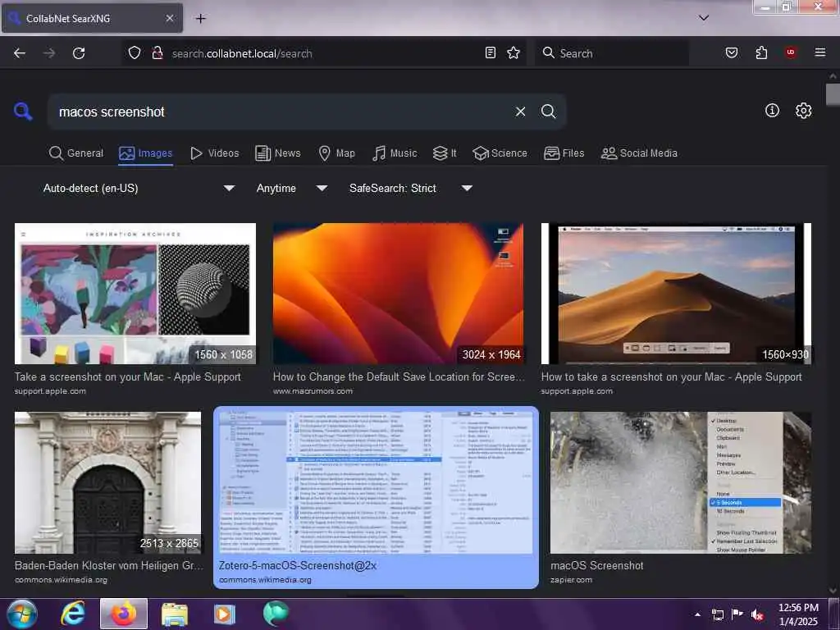Click the Zotero-5-macOS-Screenshot@2x title
The width and height of the screenshot is (840, 630).
(298, 565)
